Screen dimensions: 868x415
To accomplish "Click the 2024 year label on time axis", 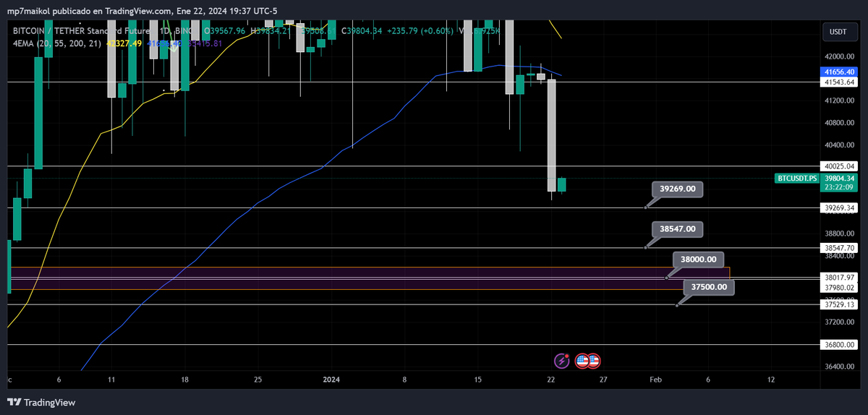I will pyautogui.click(x=331, y=379).
